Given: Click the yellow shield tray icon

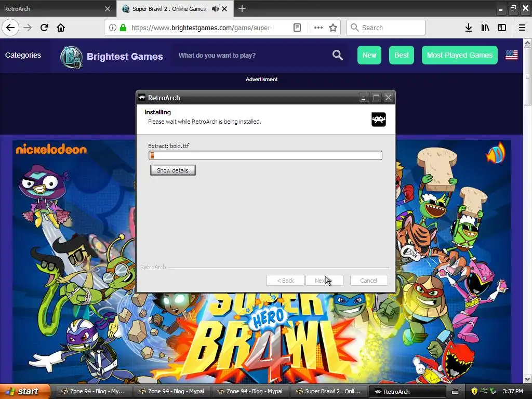Looking at the screenshot, I should click(474, 391).
